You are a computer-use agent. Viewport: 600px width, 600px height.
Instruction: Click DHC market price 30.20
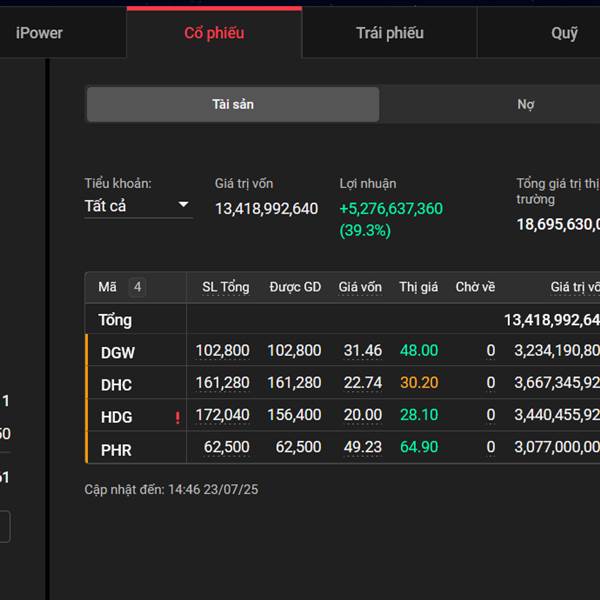point(419,383)
